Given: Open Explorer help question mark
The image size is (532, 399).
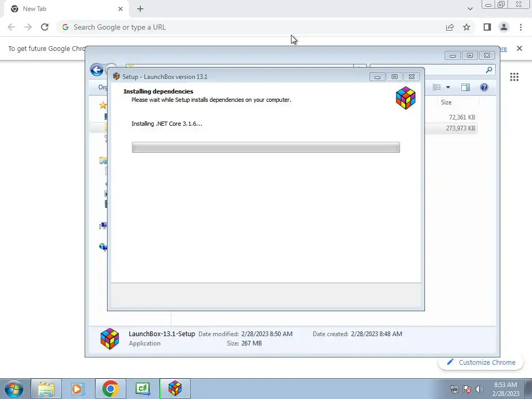Looking at the screenshot, I should pos(484,87).
